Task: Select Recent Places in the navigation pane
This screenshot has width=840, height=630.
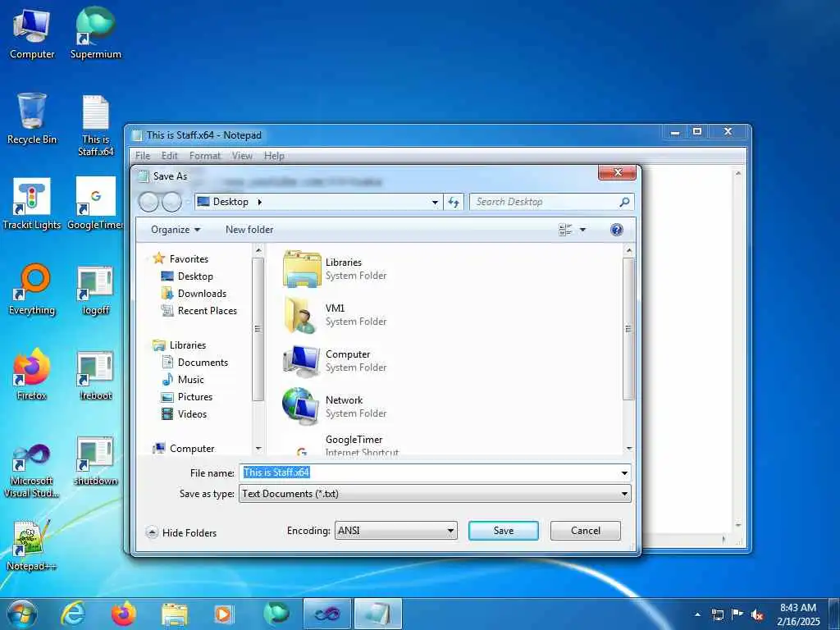Action: (x=199, y=310)
